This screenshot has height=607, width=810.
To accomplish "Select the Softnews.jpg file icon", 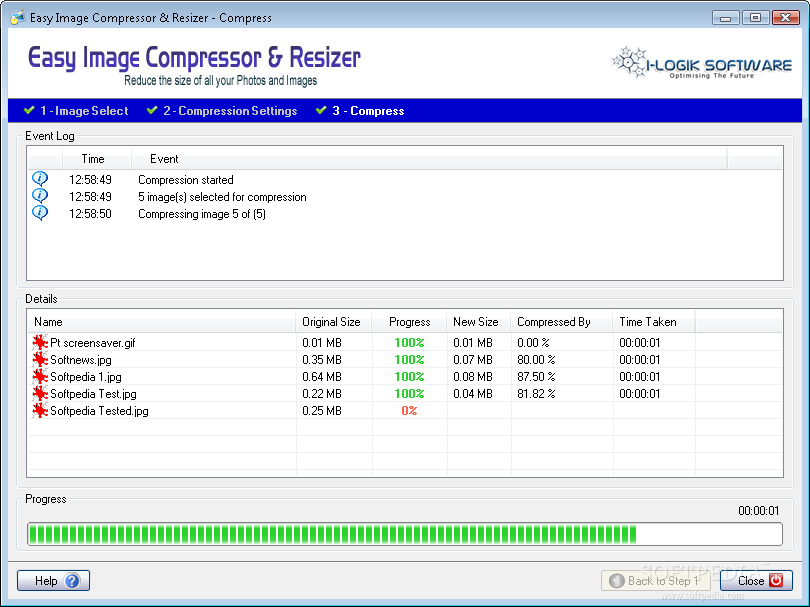I will click(x=40, y=359).
